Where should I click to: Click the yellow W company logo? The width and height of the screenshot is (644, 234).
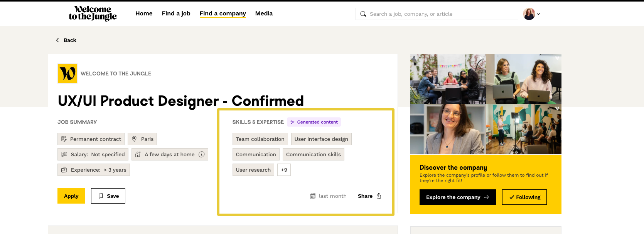tap(67, 74)
